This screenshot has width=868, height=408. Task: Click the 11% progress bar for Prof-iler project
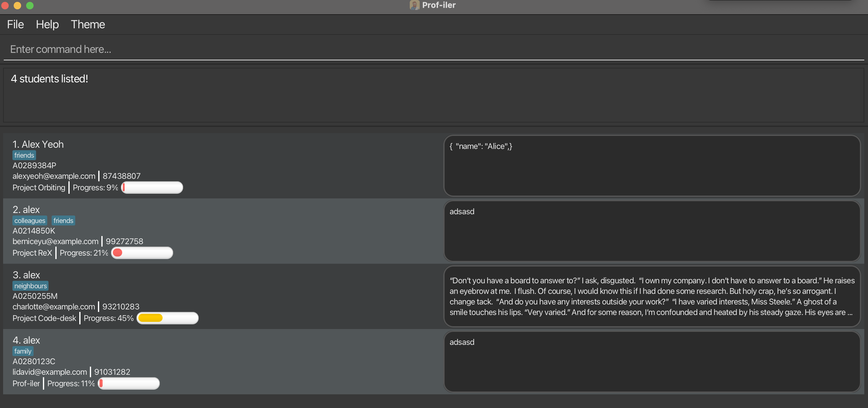point(129,383)
